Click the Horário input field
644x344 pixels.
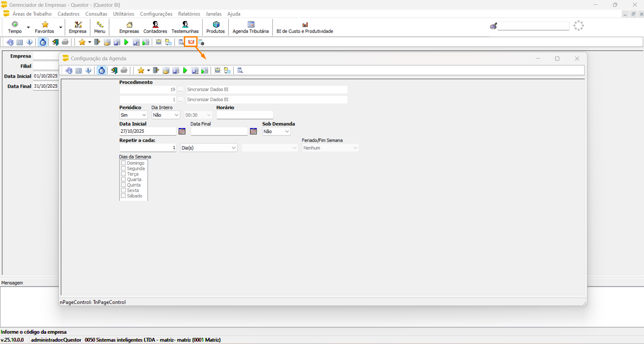point(244,115)
